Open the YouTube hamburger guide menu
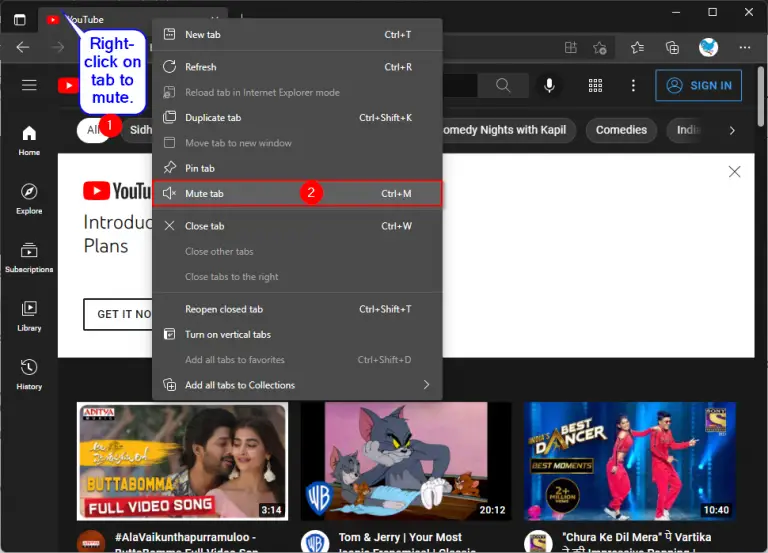 pos(29,85)
